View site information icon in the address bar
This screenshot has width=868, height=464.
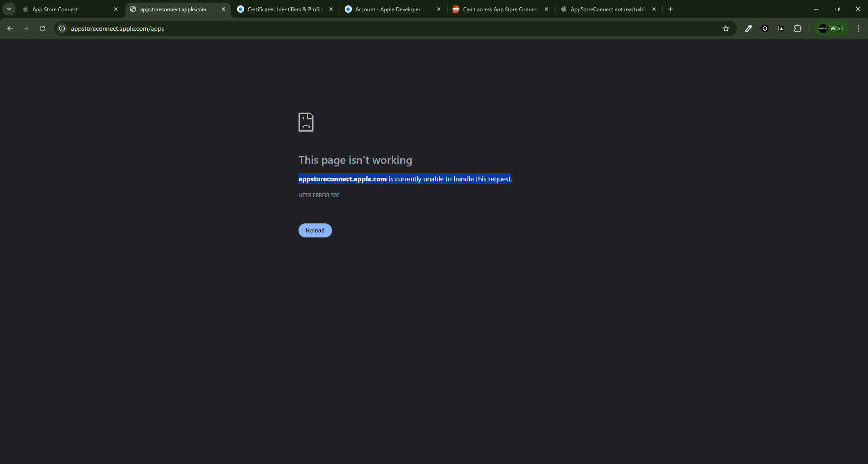click(62, 28)
